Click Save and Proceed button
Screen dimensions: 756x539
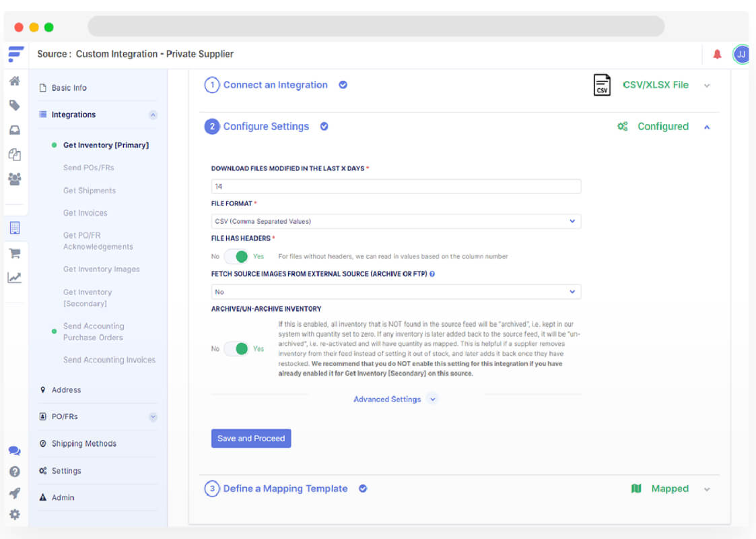[x=250, y=438]
